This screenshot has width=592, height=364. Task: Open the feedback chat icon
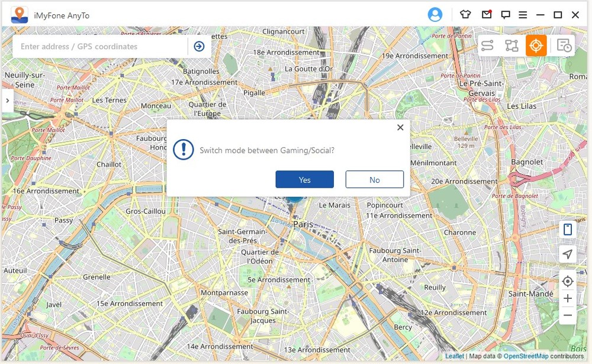(505, 15)
